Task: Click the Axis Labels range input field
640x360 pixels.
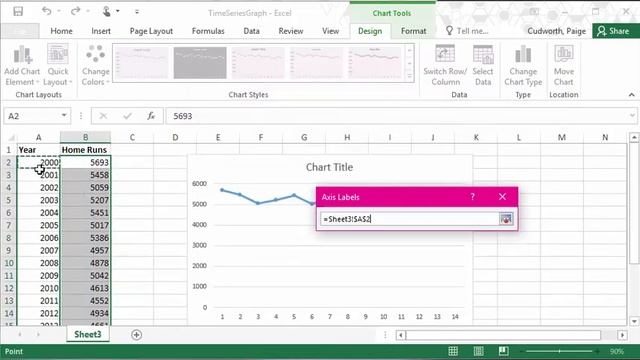Action: [409, 219]
